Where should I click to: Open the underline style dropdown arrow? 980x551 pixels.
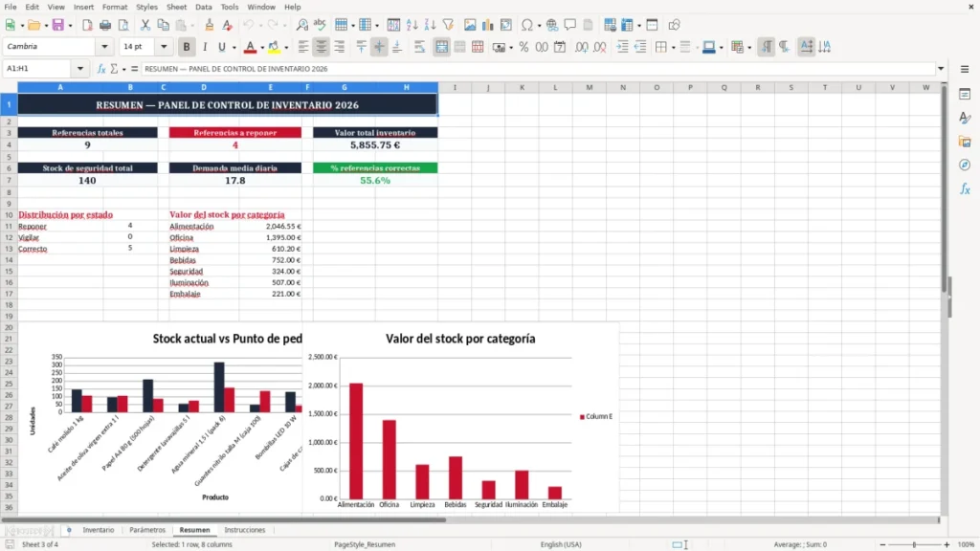pos(234,48)
